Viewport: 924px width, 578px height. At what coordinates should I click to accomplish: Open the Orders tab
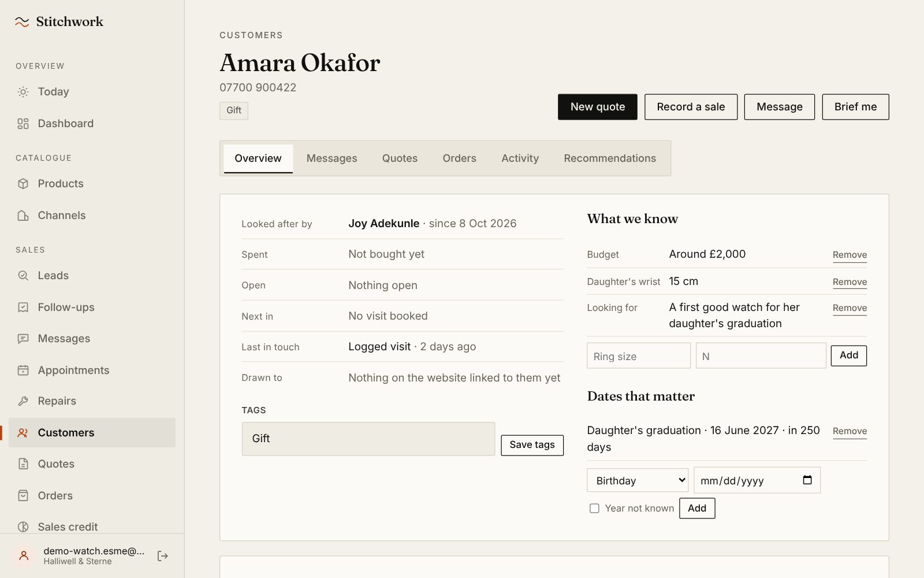tap(459, 158)
